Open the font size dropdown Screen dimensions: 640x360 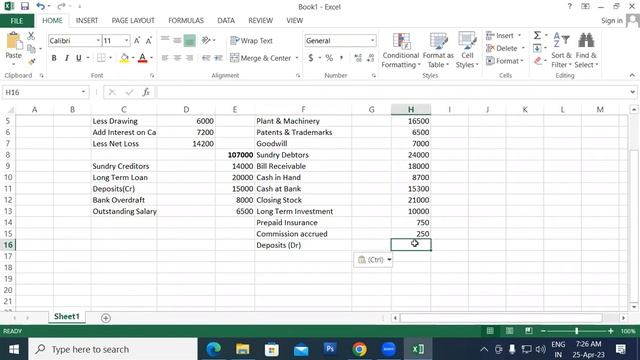click(127, 40)
